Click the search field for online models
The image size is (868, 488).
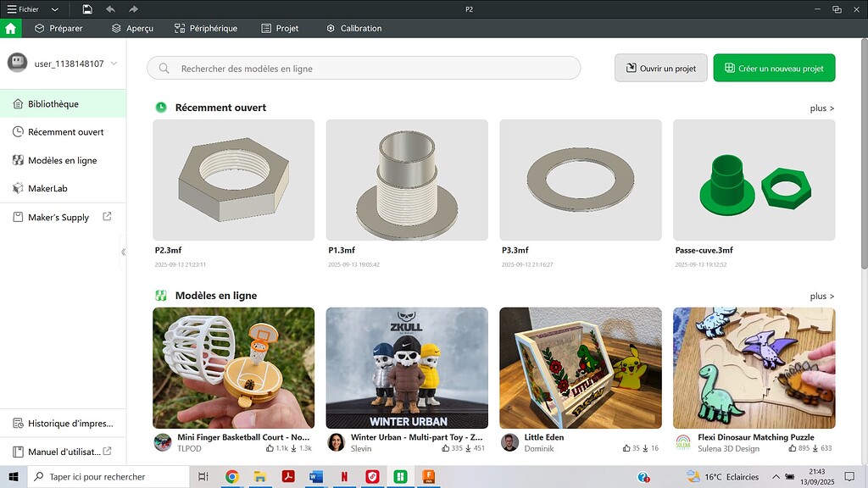pyautogui.click(x=364, y=68)
